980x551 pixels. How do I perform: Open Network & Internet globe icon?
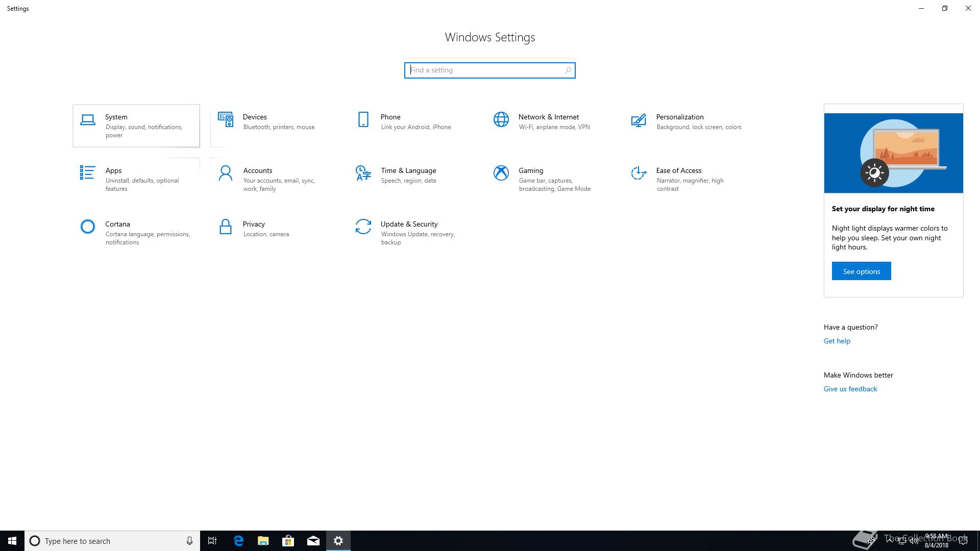[x=501, y=119]
